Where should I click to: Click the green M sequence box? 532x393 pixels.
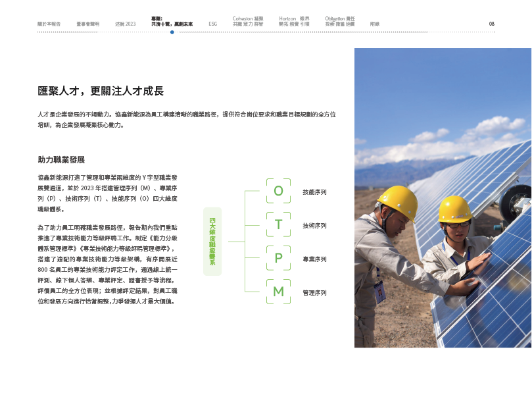coord(278,292)
